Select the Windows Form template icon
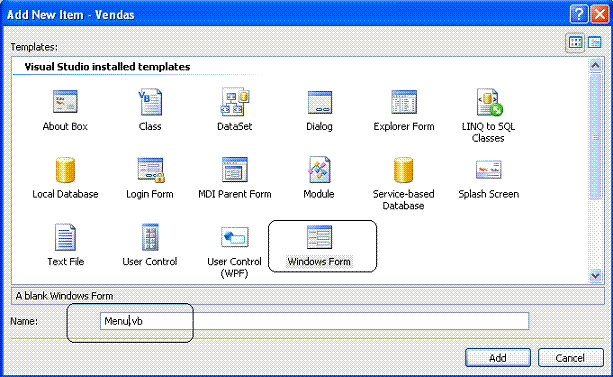The width and height of the screenshot is (613, 377). tap(319, 237)
